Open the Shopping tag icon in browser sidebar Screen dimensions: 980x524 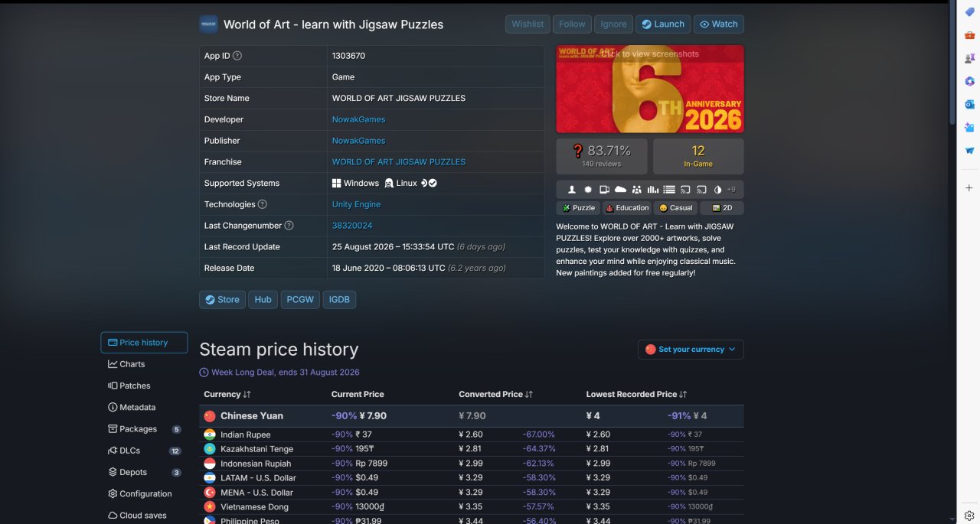pos(969,12)
